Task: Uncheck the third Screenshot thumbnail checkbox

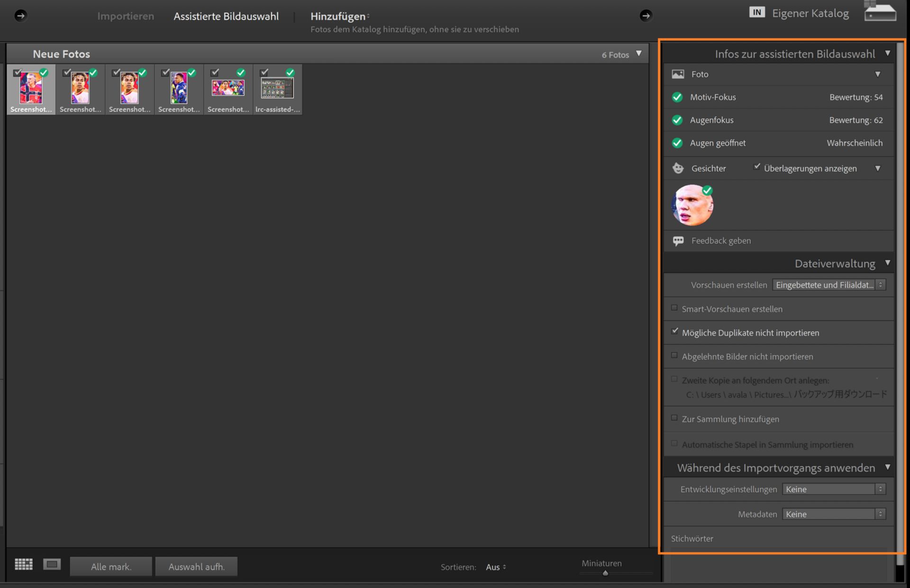Action: click(x=116, y=72)
